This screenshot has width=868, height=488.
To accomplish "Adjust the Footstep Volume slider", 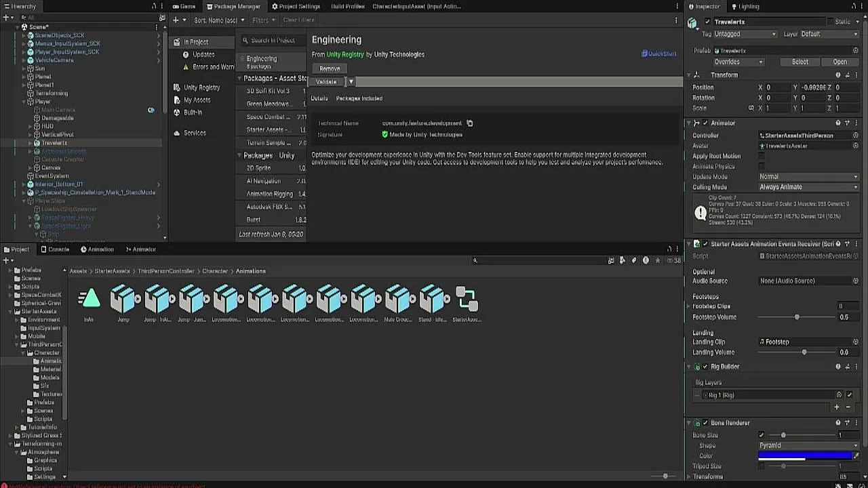I will pos(797,317).
